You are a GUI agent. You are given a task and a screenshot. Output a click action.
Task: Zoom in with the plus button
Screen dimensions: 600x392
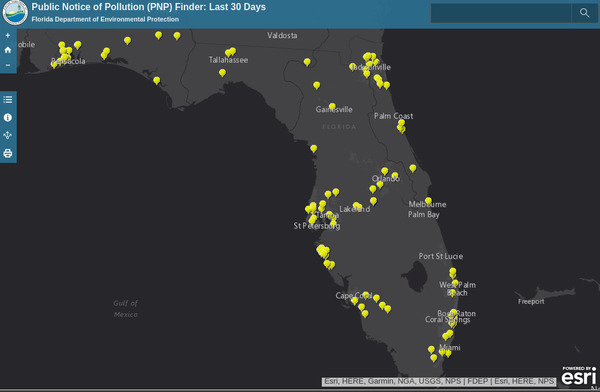tap(8, 35)
